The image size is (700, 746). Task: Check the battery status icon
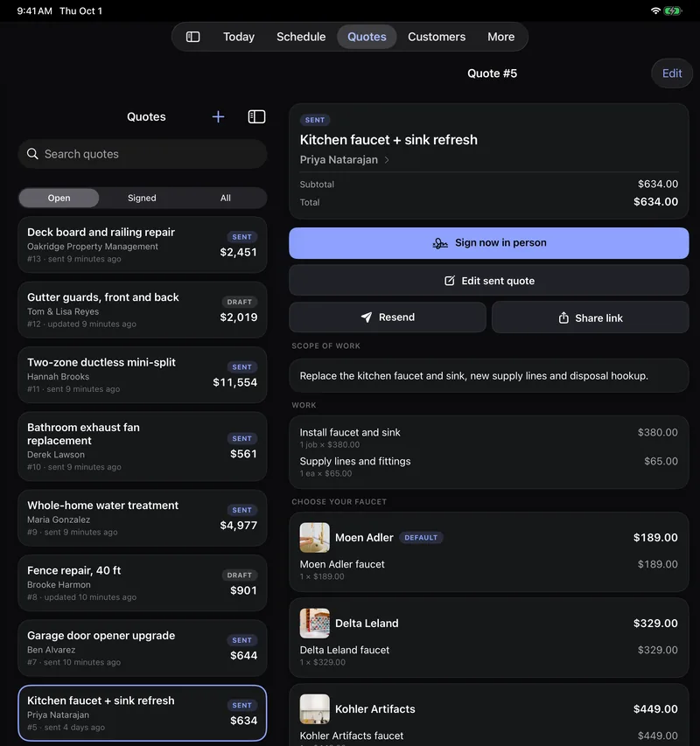click(x=672, y=10)
